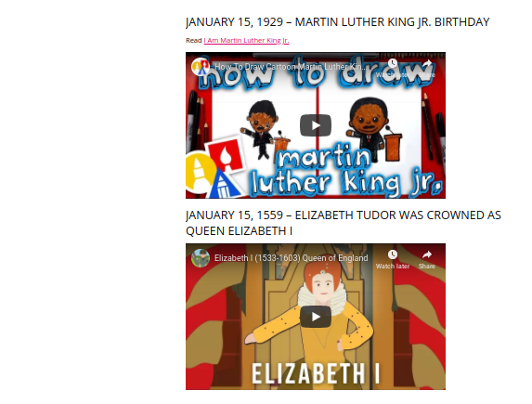The height and width of the screenshot is (404, 532).
Task: Click Queen Elizabeth's face in the video thumbnail
Action: pyautogui.click(x=323, y=285)
